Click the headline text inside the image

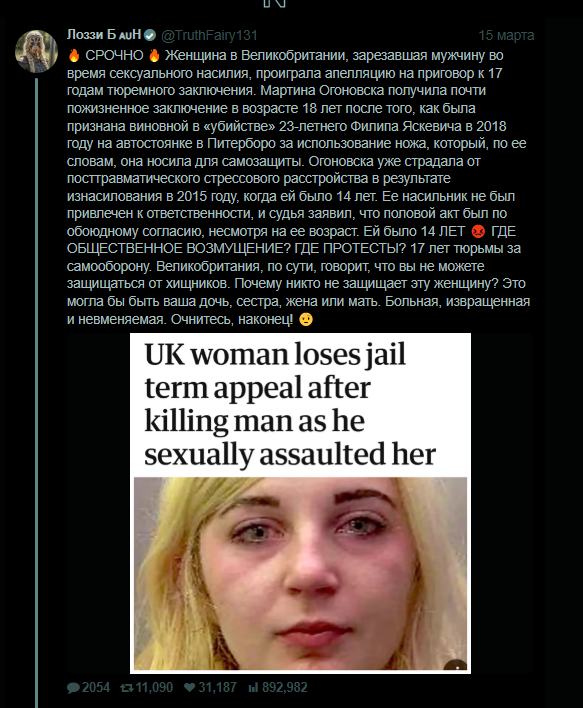click(x=290, y=404)
